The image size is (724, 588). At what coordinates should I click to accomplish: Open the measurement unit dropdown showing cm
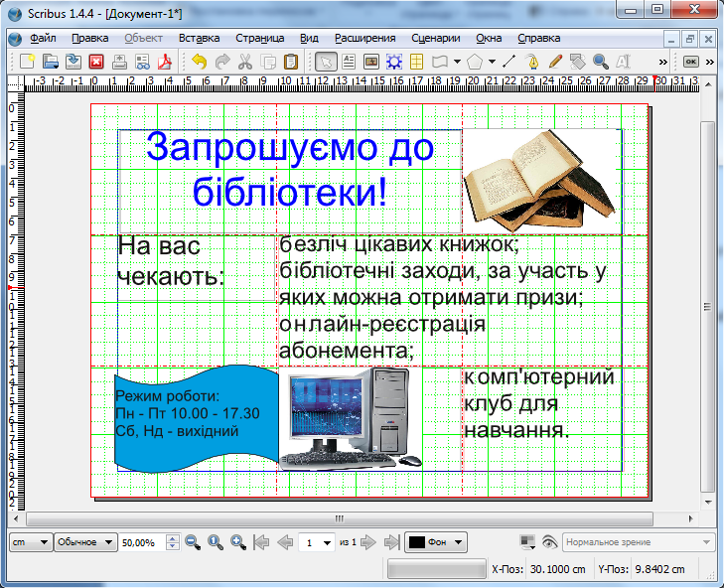pyautogui.click(x=30, y=542)
